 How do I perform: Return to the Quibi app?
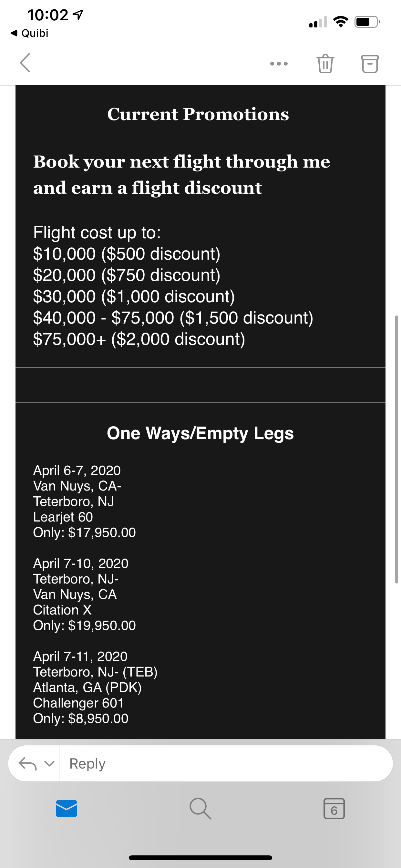(30, 33)
